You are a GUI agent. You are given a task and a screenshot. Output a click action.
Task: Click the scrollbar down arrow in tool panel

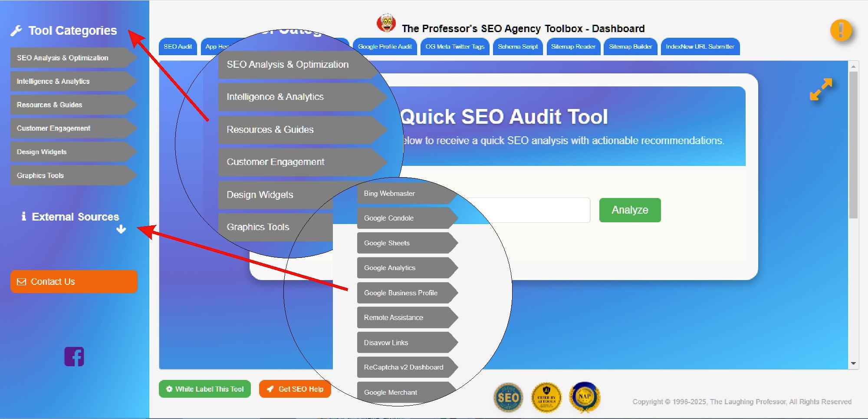pyautogui.click(x=853, y=363)
